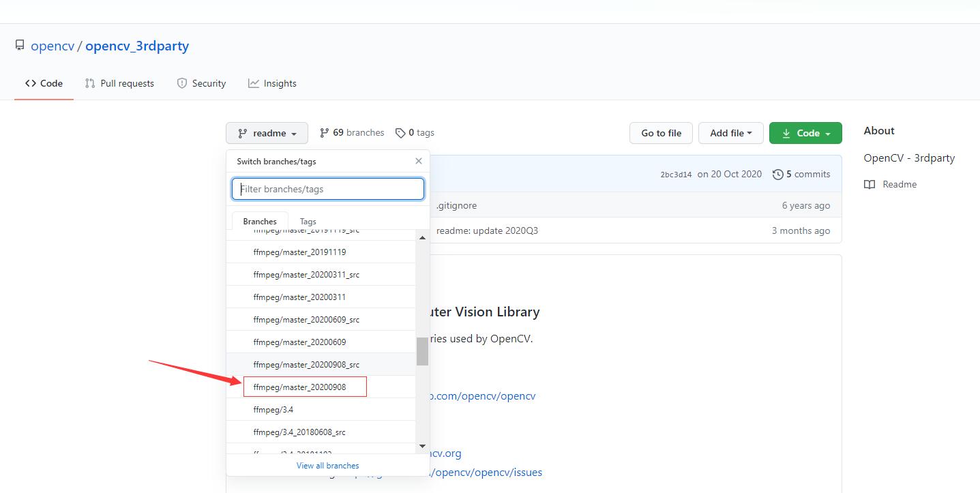980x493 pixels.
Task: Open the Pull requests tab
Action: point(119,83)
